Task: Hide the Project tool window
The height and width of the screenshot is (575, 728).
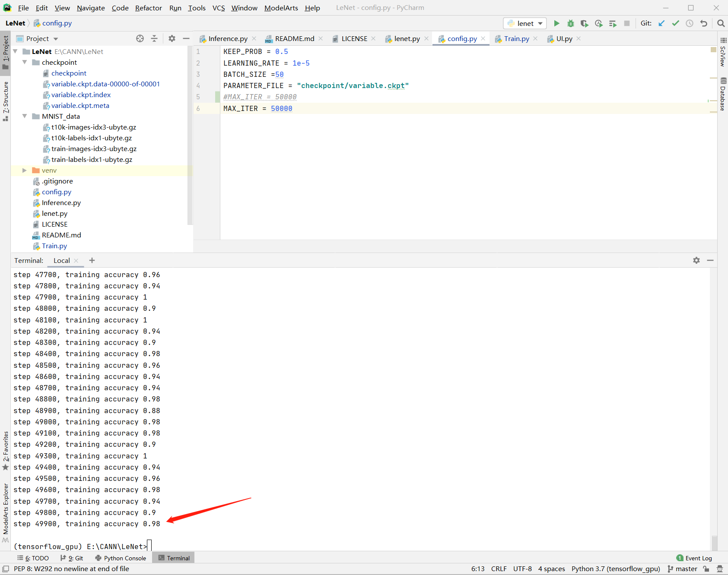Action: coord(186,38)
